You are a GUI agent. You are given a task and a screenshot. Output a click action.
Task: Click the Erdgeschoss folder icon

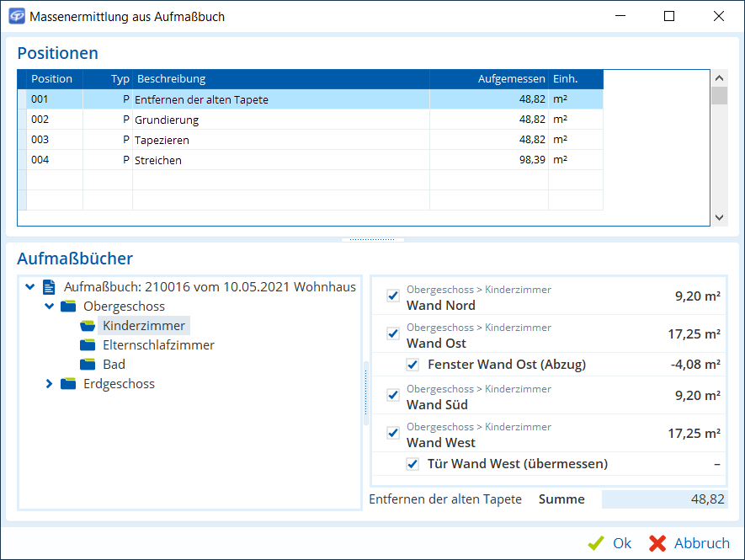pos(68,384)
